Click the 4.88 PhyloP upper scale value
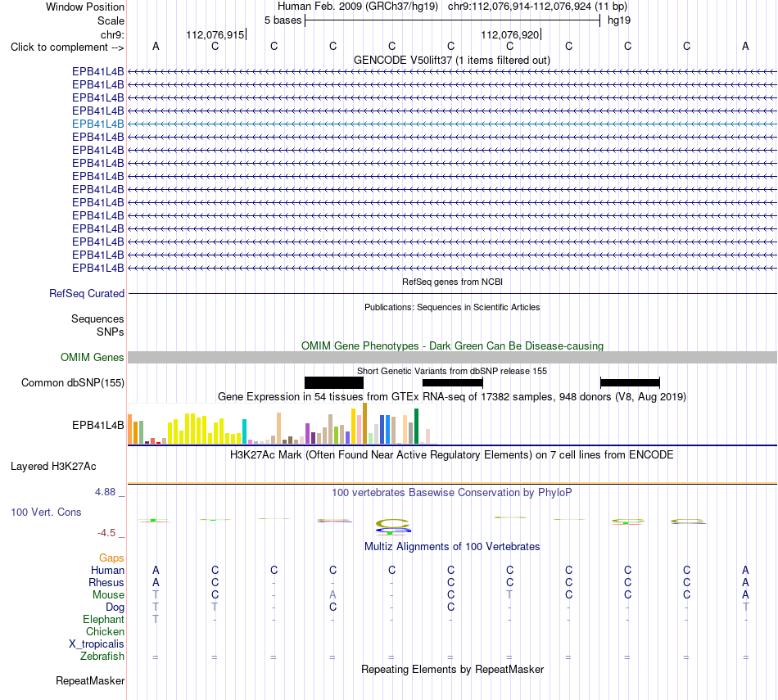The image size is (778, 700). click(105, 491)
